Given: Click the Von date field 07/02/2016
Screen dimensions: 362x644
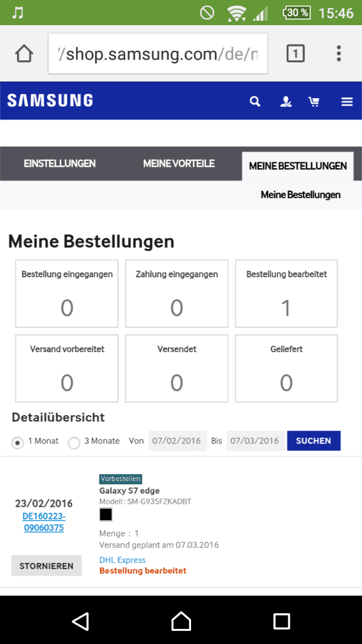Looking at the screenshot, I should click(178, 441).
